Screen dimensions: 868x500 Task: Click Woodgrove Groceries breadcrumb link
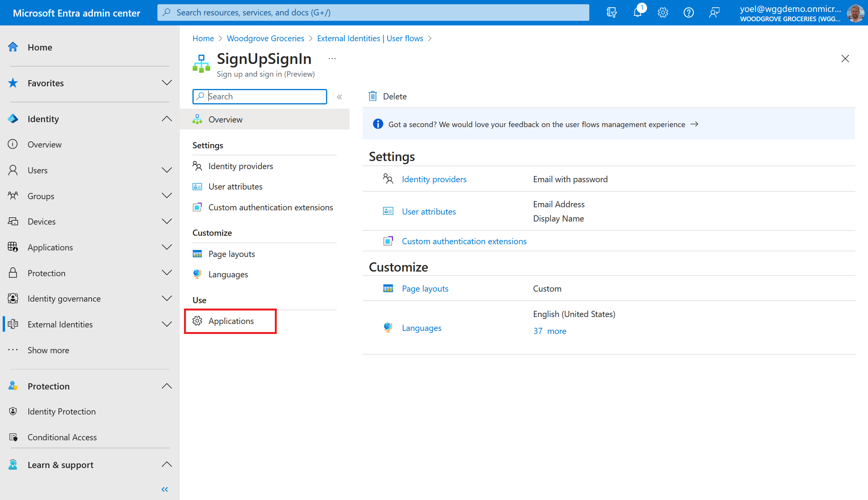coord(265,38)
